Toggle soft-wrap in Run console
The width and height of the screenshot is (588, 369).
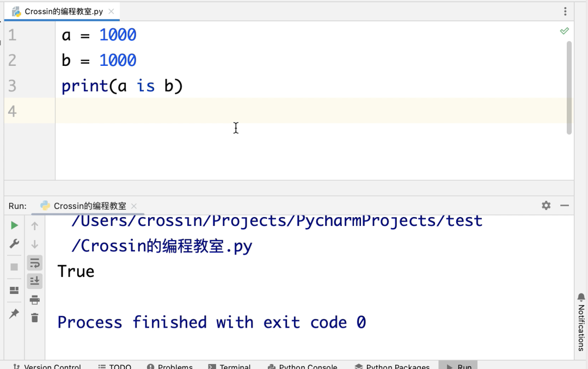point(34,263)
